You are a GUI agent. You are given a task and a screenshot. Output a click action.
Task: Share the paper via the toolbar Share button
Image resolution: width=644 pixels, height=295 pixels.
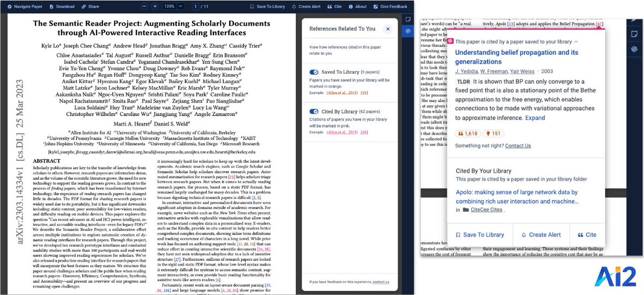pos(90,6)
